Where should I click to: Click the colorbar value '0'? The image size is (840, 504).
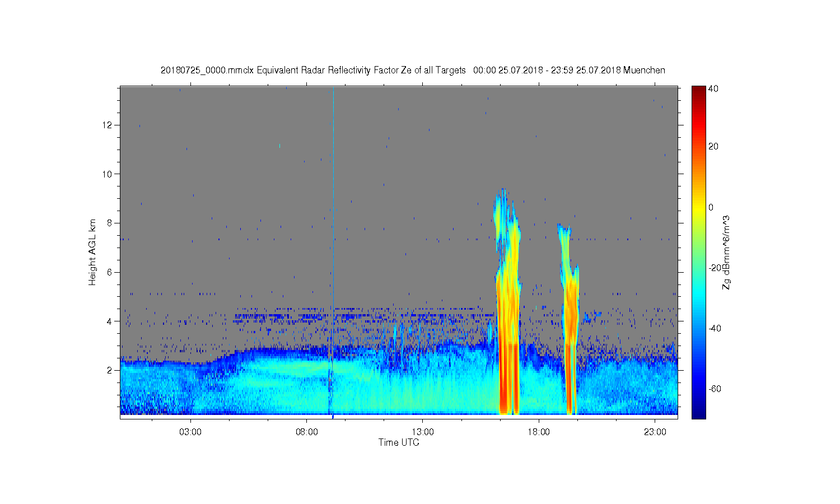pos(711,207)
